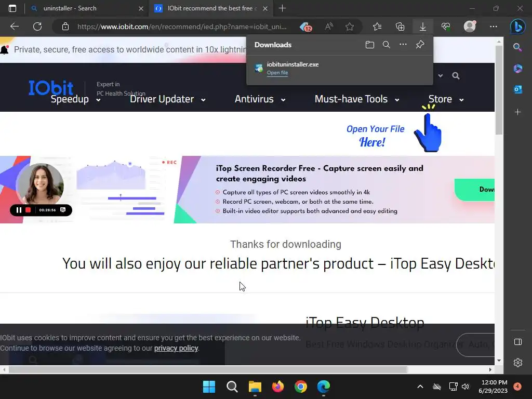532x399 pixels.
Task: Go back with the browser back arrow
Action: point(15,26)
